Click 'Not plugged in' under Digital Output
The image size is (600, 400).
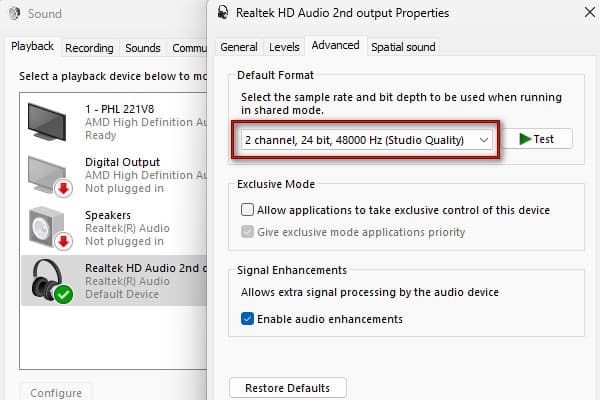(x=124, y=188)
